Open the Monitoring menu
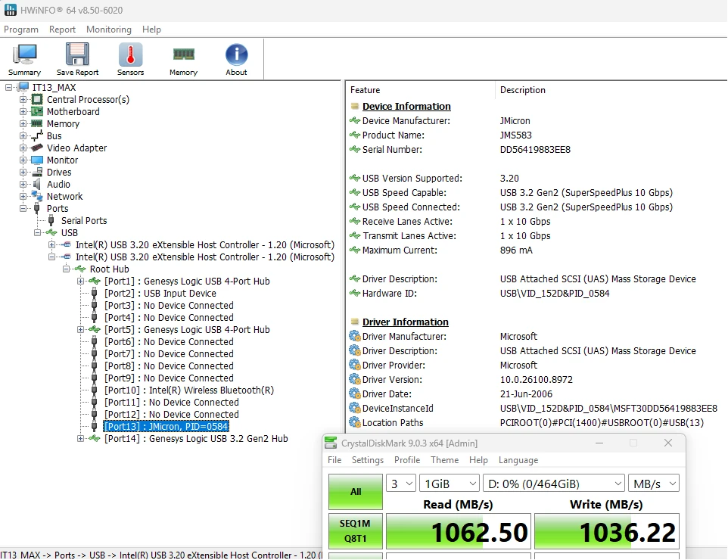 109,30
